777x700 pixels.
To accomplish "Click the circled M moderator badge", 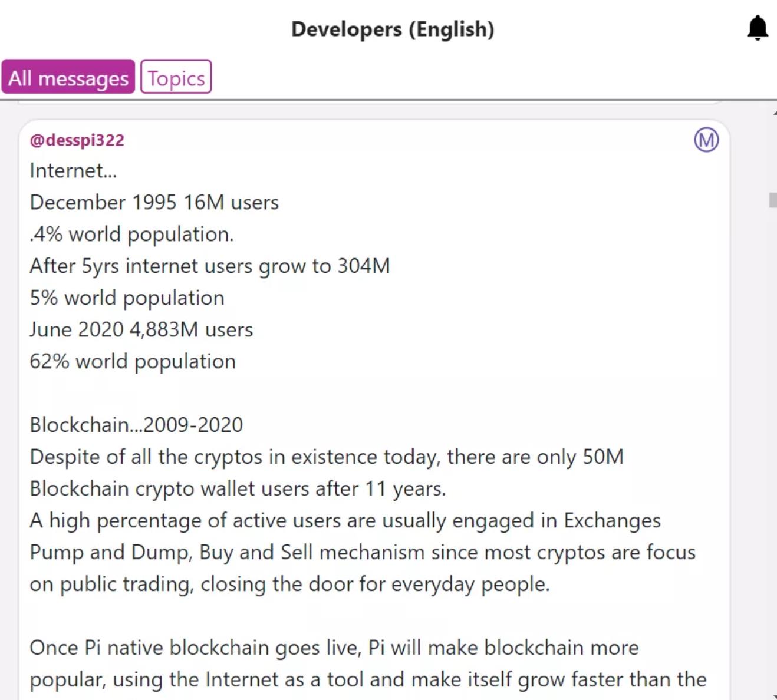I will pyautogui.click(x=706, y=140).
